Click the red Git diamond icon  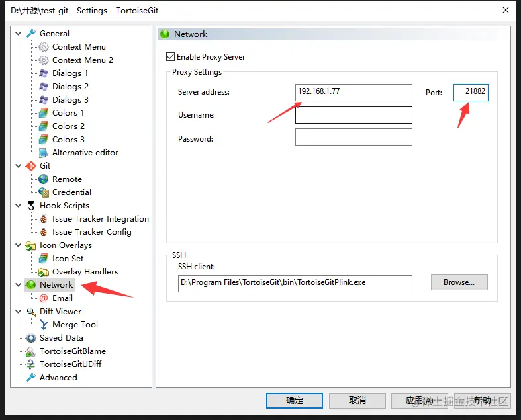click(31, 166)
